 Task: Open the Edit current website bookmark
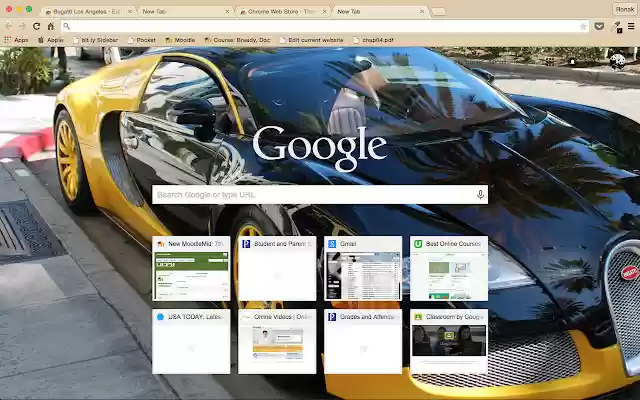click(311, 40)
